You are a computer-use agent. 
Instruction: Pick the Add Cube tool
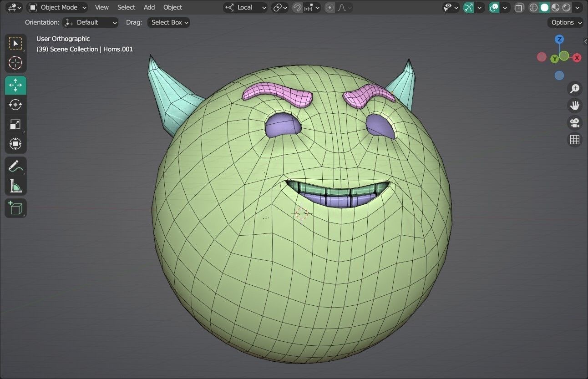click(x=15, y=208)
